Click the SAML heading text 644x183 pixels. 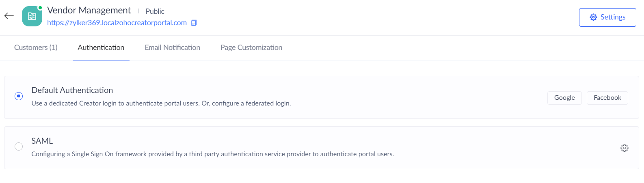click(x=42, y=141)
